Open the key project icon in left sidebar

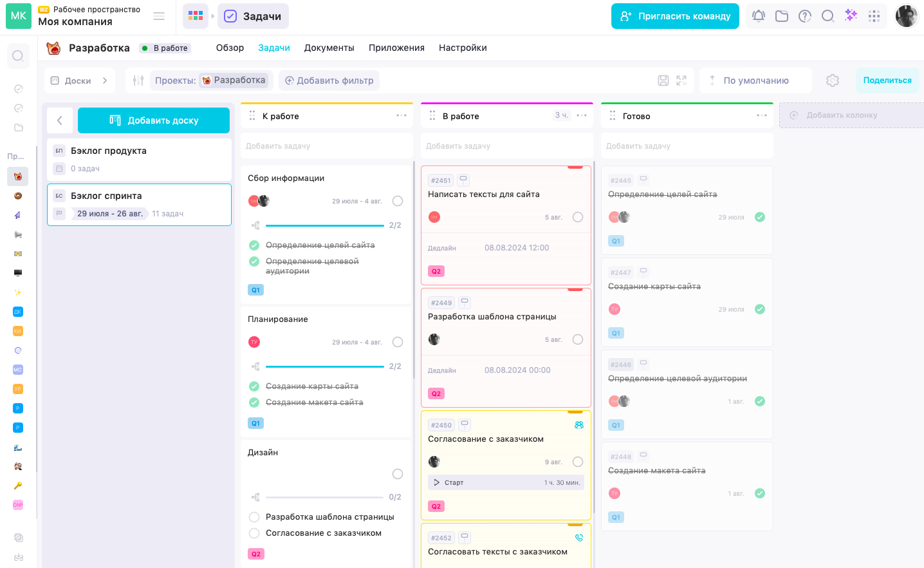(18, 486)
